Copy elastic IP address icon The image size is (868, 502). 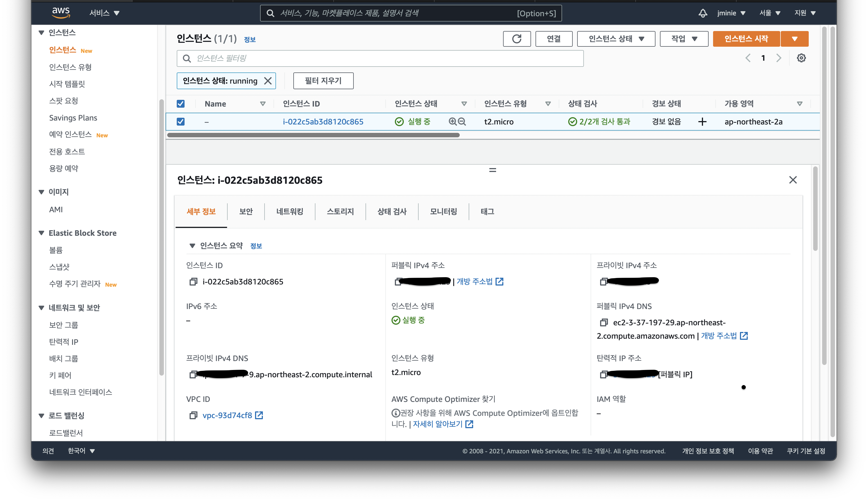pos(603,374)
